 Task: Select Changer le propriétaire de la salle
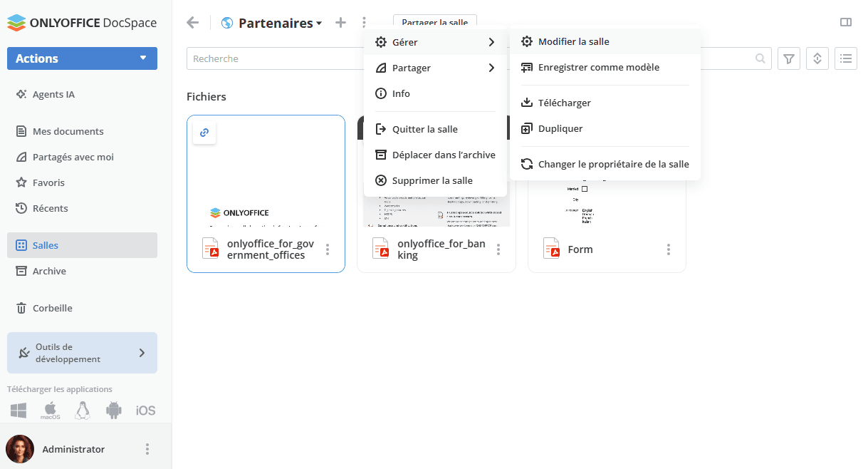pos(613,164)
